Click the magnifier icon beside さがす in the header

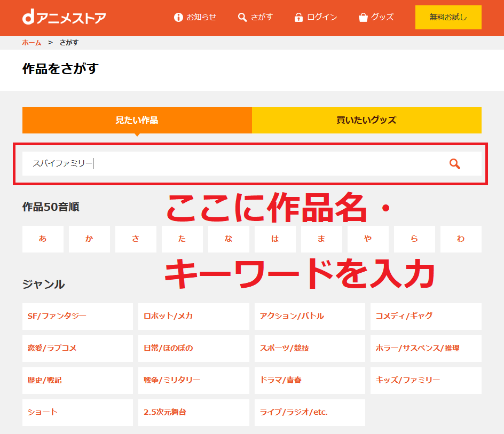point(242,18)
